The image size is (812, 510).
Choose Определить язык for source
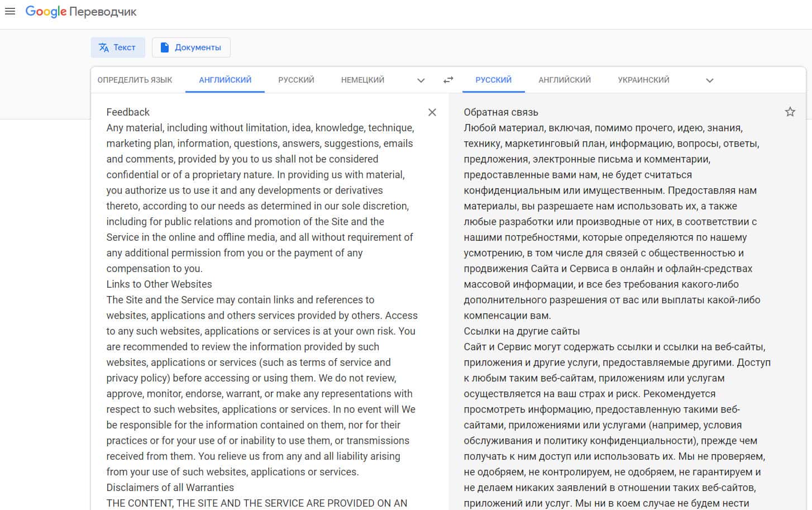[x=135, y=80]
